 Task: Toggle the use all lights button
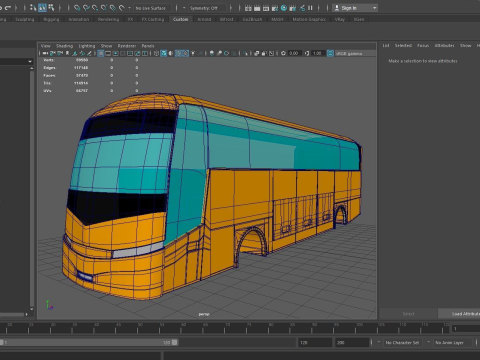coord(192,53)
